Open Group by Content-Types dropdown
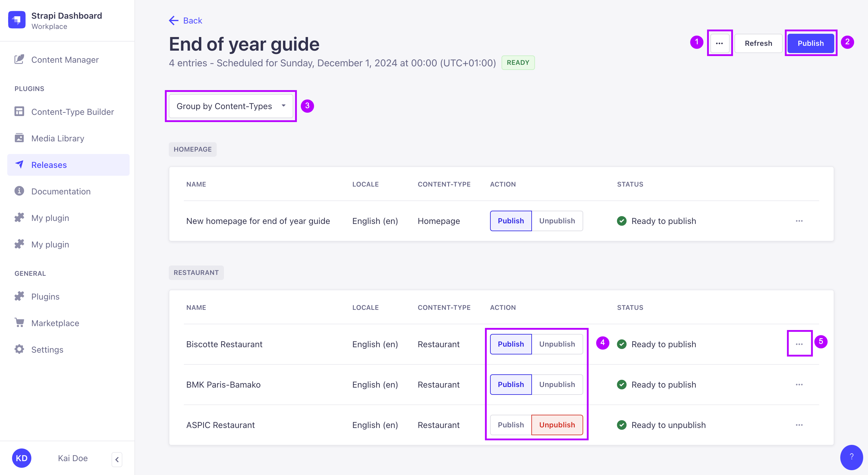 pos(231,106)
